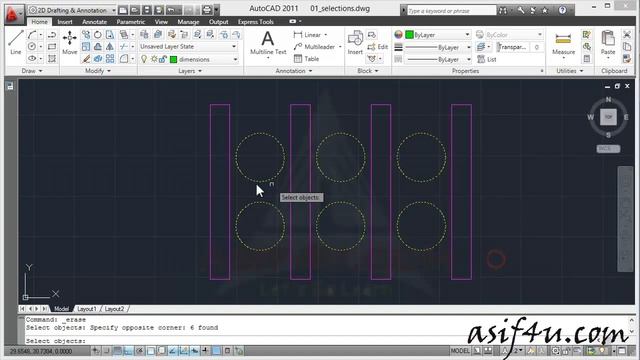Open the Express Tools ribbon tab

click(256, 22)
